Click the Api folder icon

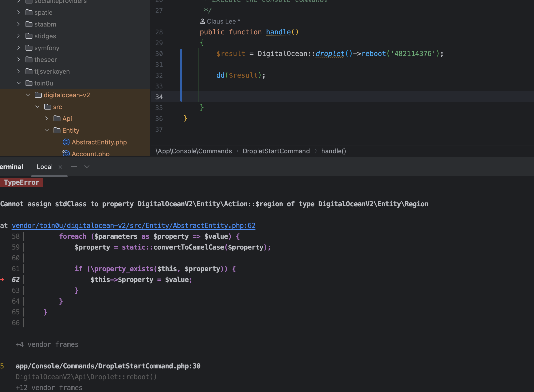(x=57, y=118)
